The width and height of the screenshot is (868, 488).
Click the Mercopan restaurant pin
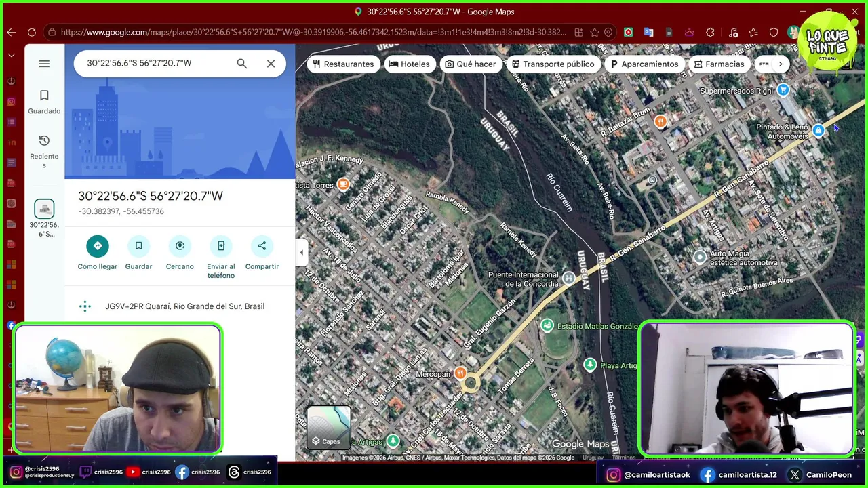(x=460, y=373)
